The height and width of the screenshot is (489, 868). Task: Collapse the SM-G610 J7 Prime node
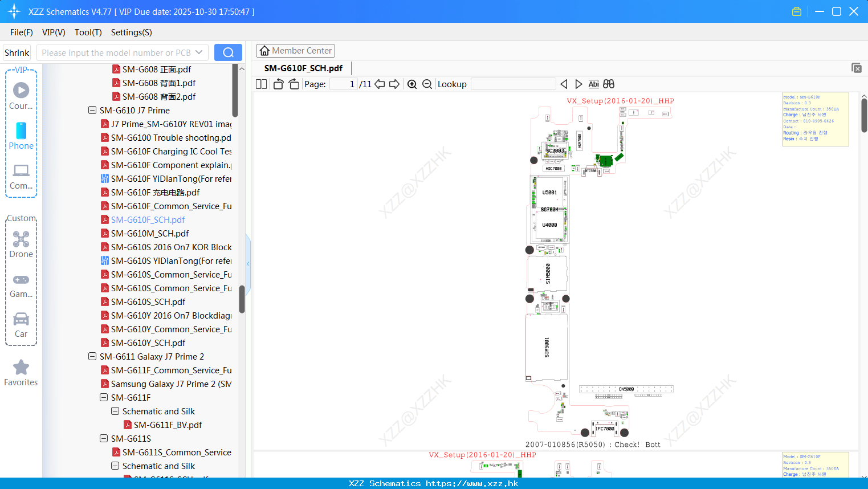point(92,110)
